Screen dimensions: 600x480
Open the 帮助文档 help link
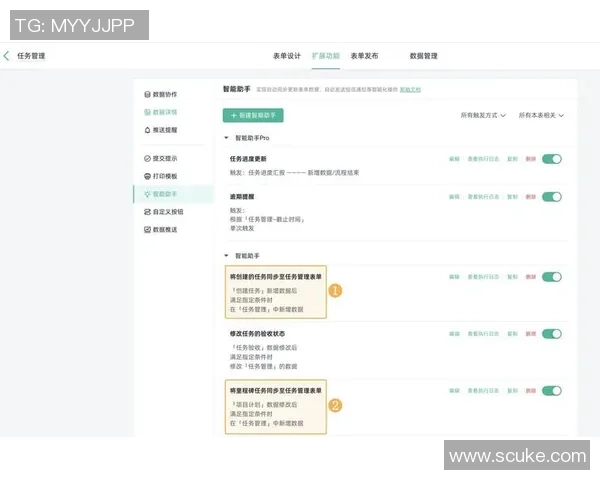[410, 90]
